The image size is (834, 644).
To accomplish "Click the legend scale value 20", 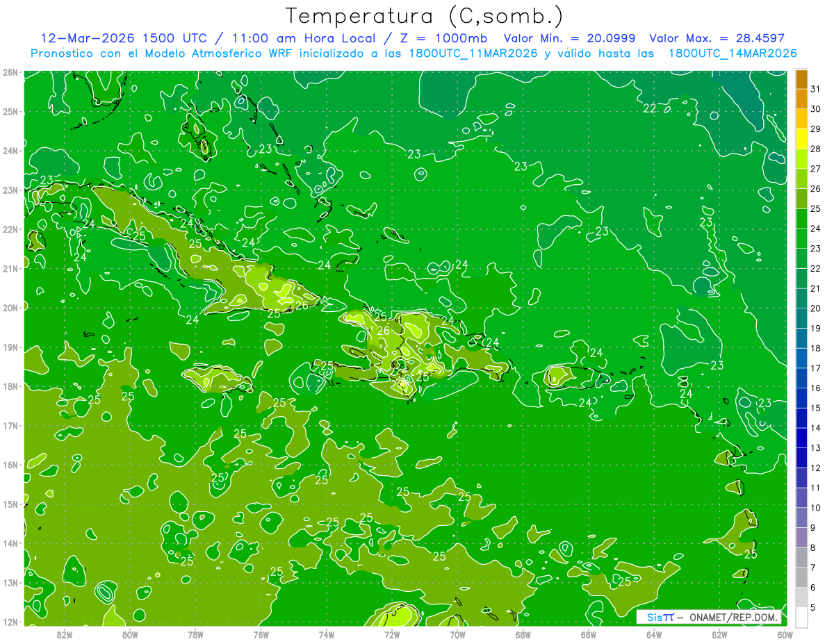I will tap(816, 308).
